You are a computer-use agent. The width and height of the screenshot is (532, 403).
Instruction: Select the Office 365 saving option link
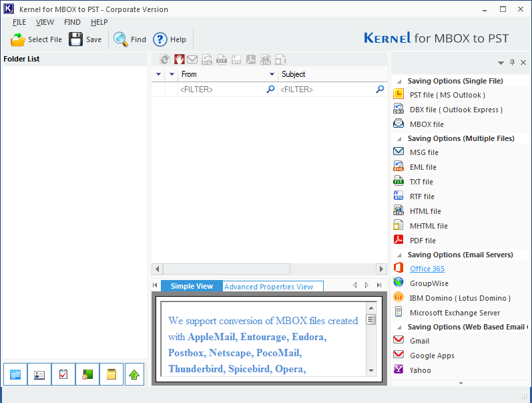coord(427,269)
